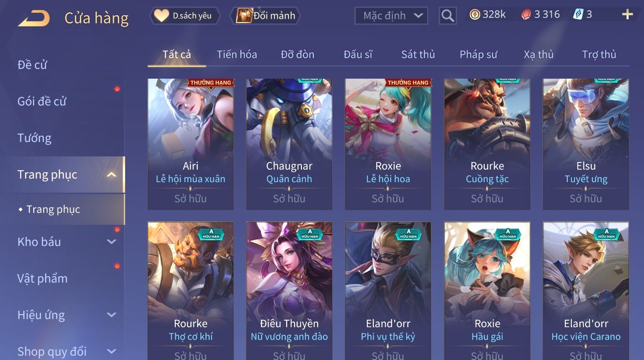Select Airi Lễ hội mùa xuân skin

tap(190, 144)
